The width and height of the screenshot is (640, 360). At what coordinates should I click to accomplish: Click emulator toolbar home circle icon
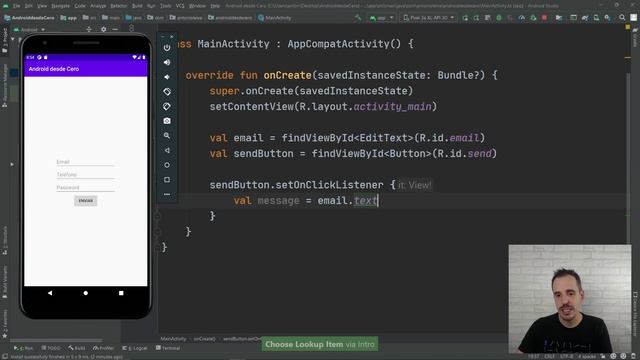(167, 165)
